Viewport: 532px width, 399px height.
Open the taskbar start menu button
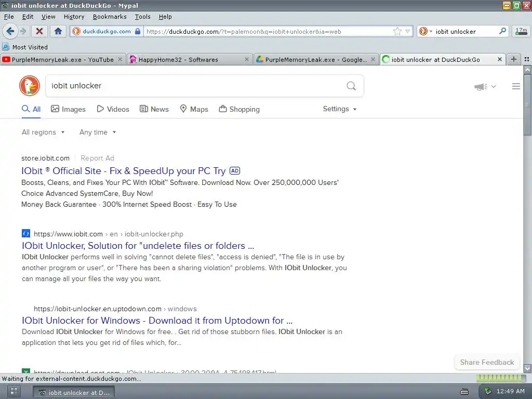click(14, 391)
